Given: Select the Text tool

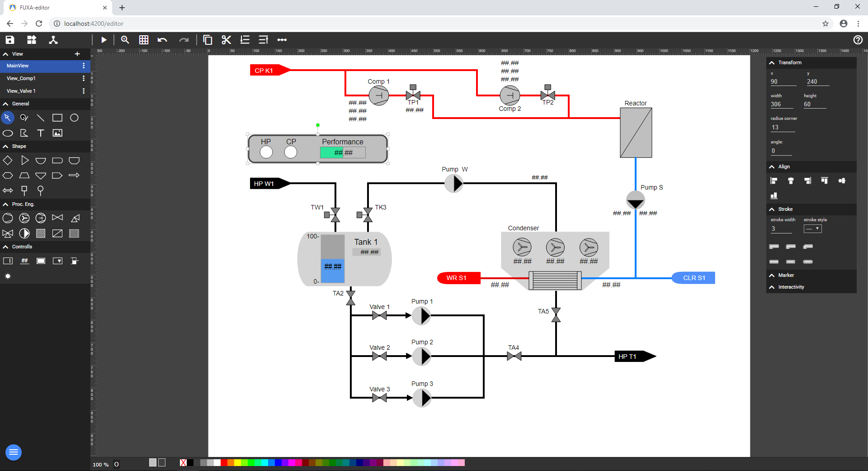Looking at the screenshot, I should pyautogui.click(x=41, y=133).
